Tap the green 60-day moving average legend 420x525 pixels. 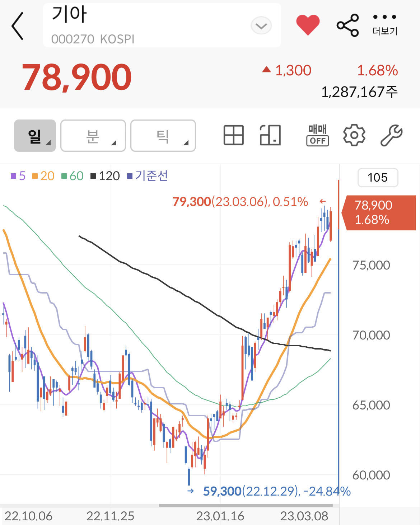(x=73, y=176)
